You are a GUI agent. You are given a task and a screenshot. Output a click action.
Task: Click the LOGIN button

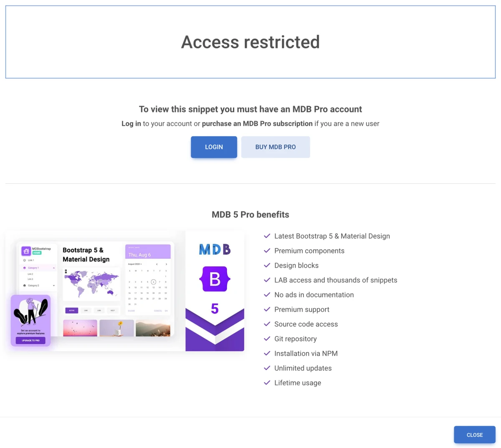(x=214, y=147)
